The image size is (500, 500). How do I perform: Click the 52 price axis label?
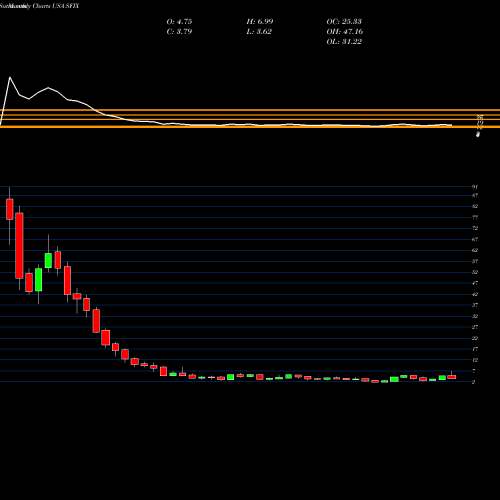click(475, 272)
